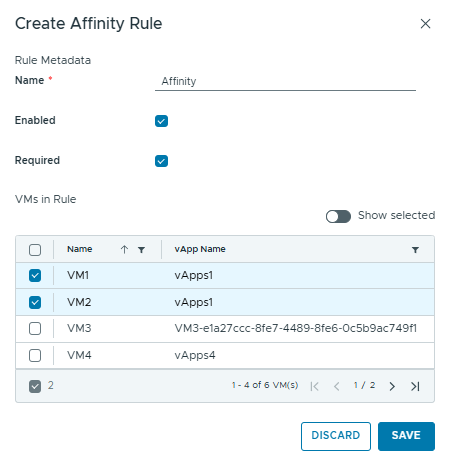Open the vApp Name column filter

coord(415,250)
